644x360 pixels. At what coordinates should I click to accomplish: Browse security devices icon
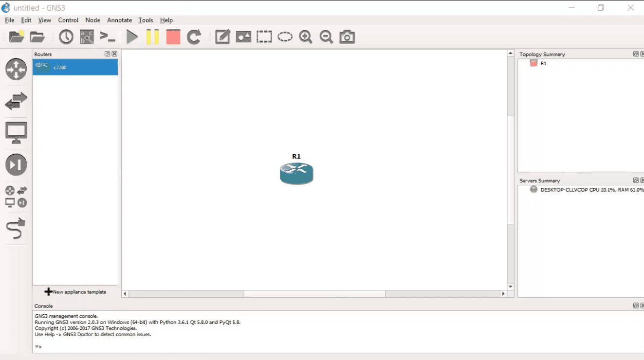pyautogui.click(x=16, y=165)
